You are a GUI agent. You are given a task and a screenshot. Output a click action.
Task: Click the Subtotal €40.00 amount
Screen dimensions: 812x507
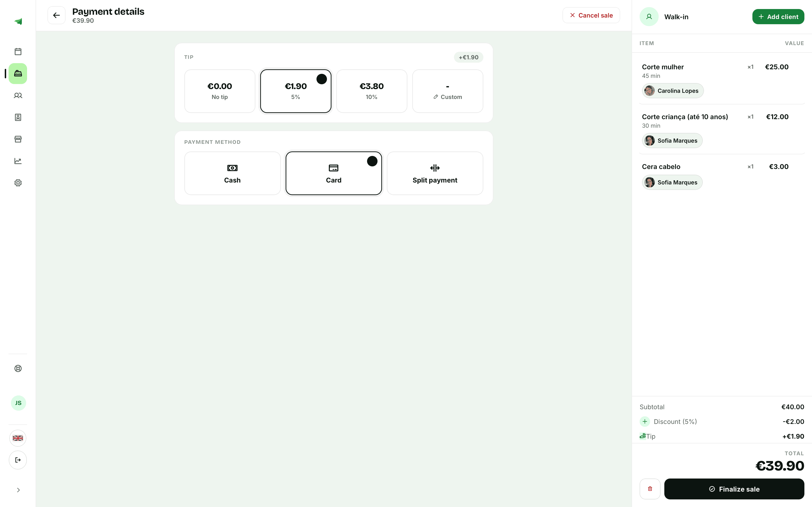pyautogui.click(x=793, y=407)
